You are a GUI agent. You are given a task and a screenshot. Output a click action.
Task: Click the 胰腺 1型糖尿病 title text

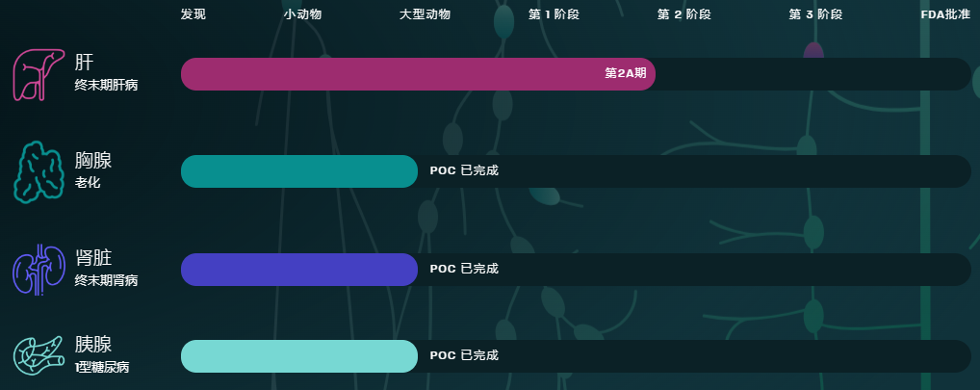coord(102,354)
